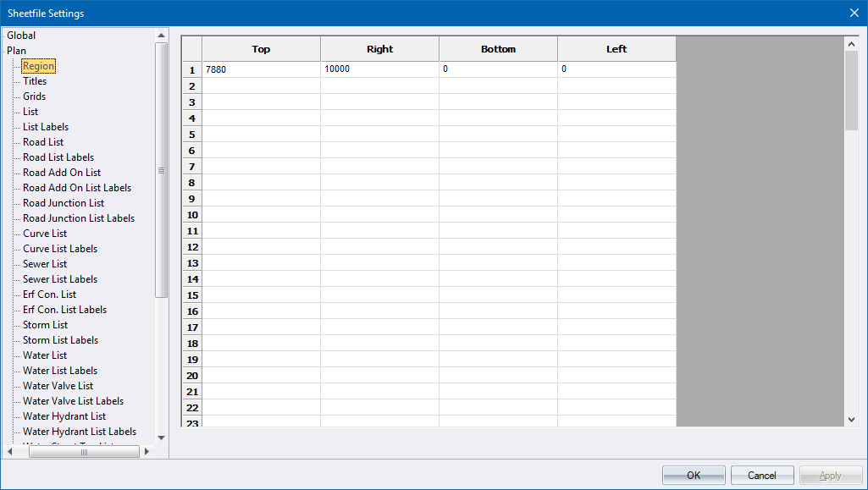
Task: Open the Grids settings node
Action: pos(35,96)
